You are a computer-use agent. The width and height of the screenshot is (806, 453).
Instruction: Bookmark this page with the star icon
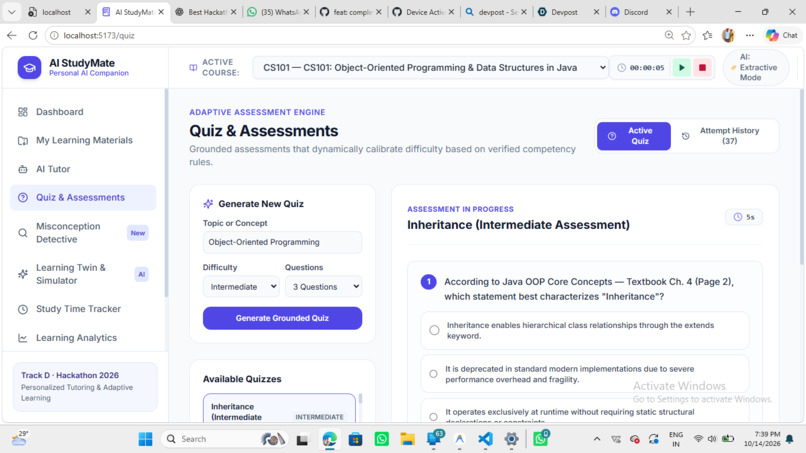click(686, 35)
